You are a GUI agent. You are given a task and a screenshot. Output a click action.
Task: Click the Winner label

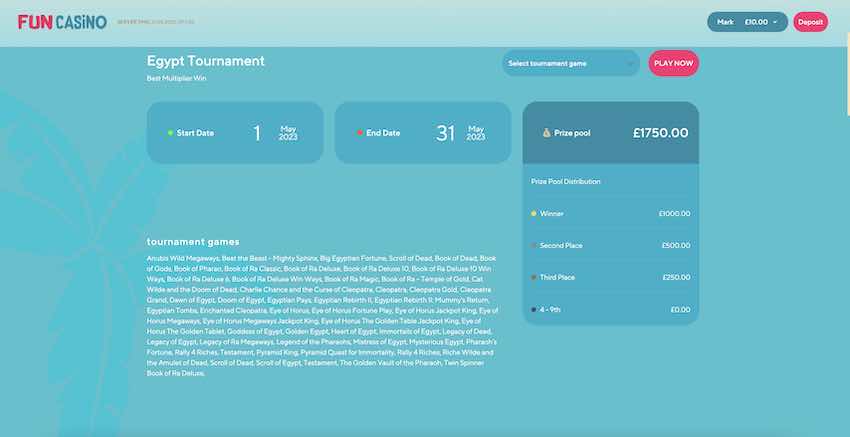click(551, 214)
